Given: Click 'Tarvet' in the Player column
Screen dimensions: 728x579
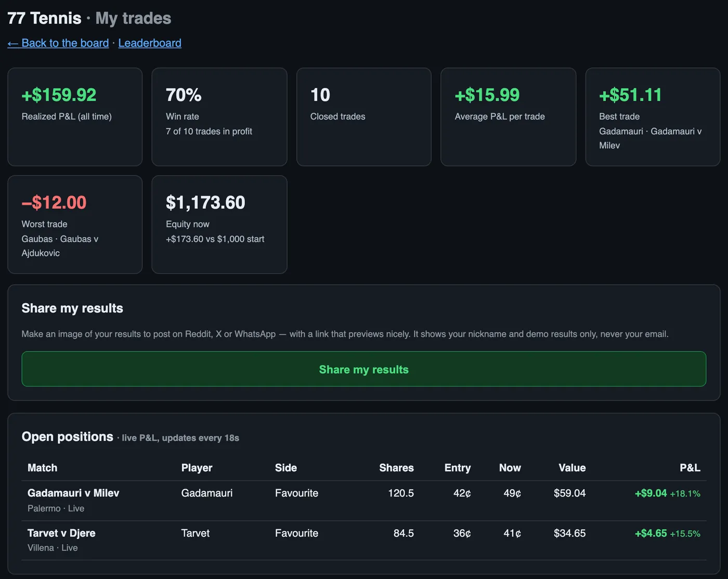Looking at the screenshot, I should (x=196, y=533).
